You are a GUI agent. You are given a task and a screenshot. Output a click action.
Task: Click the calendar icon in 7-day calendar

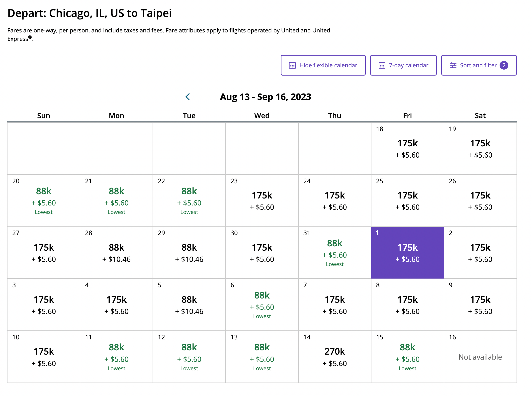tap(382, 65)
